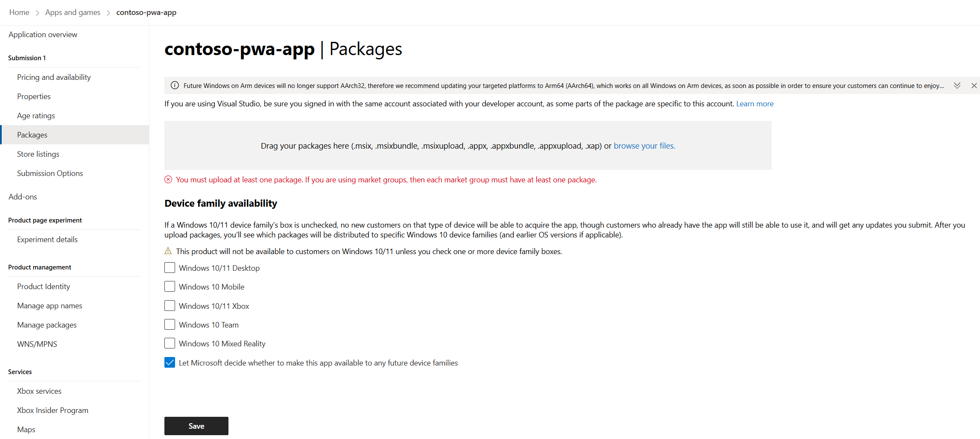Select the Windows 10 Team checkbox

pos(170,325)
